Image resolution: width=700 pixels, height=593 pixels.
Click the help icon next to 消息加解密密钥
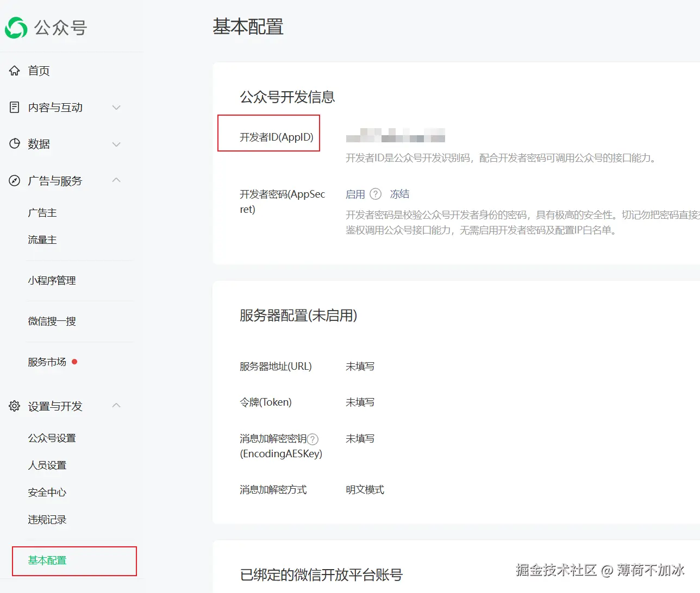point(312,439)
